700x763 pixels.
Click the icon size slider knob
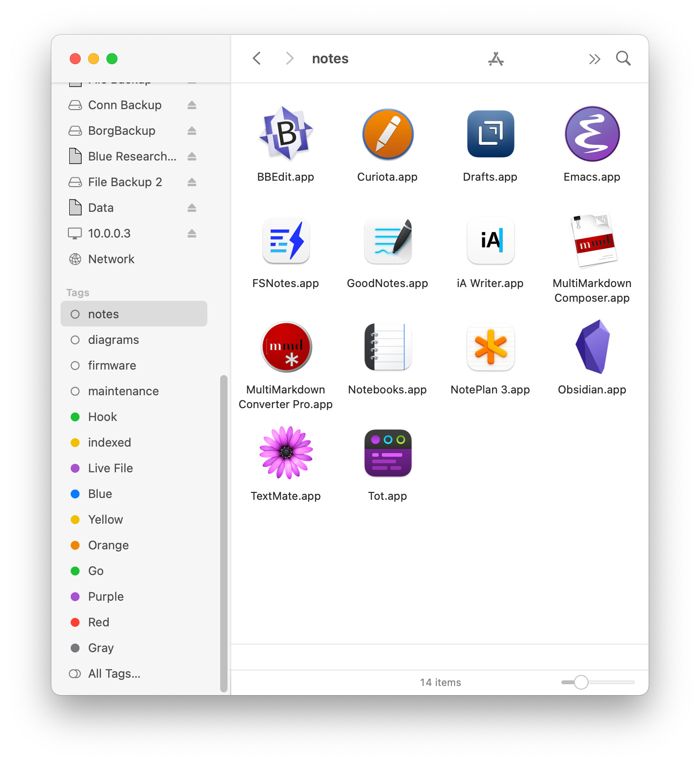point(581,682)
